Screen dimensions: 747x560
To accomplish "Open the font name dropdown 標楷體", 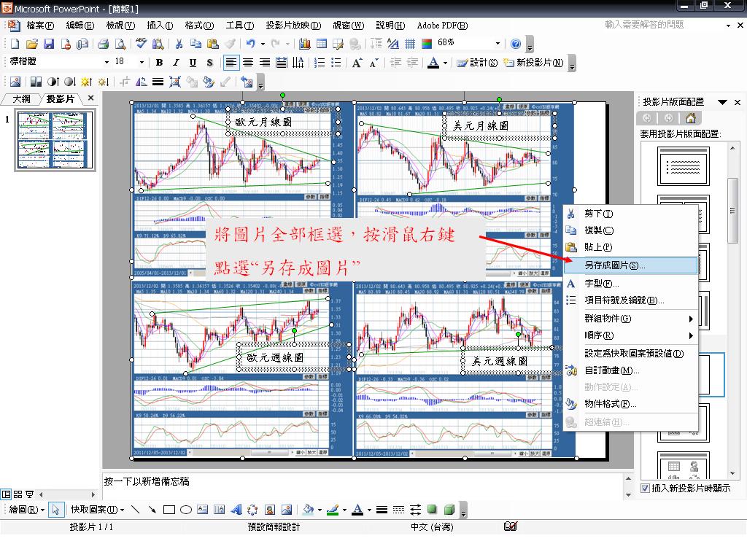I will pyautogui.click(x=107, y=63).
